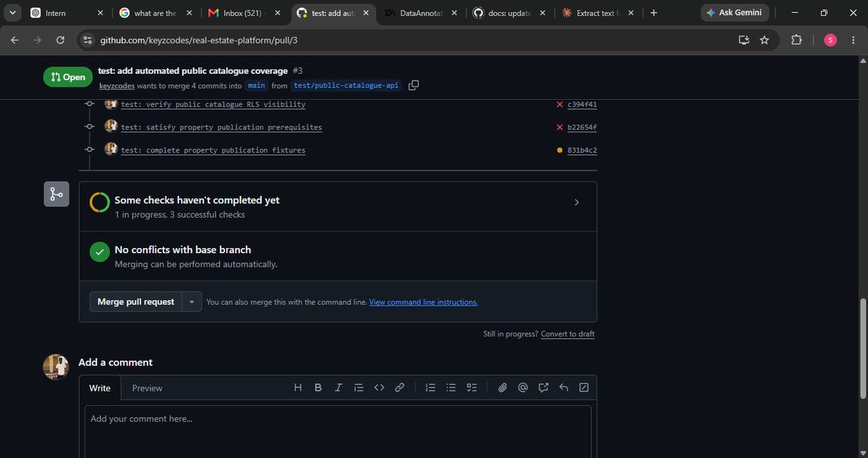Screen dimensions: 868x458
Task: Open saved replies arrow icon
Action: tap(563, 388)
